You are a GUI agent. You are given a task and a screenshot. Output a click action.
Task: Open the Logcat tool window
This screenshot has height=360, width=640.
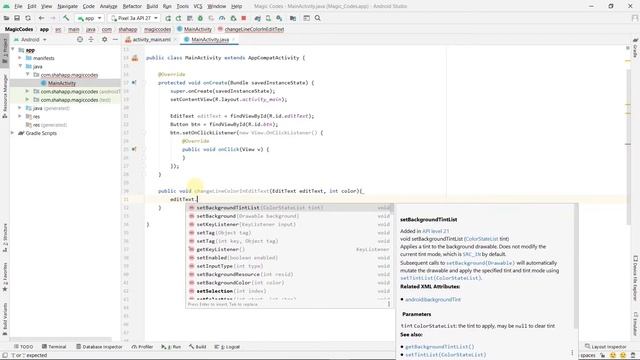(x=227, y=347)
